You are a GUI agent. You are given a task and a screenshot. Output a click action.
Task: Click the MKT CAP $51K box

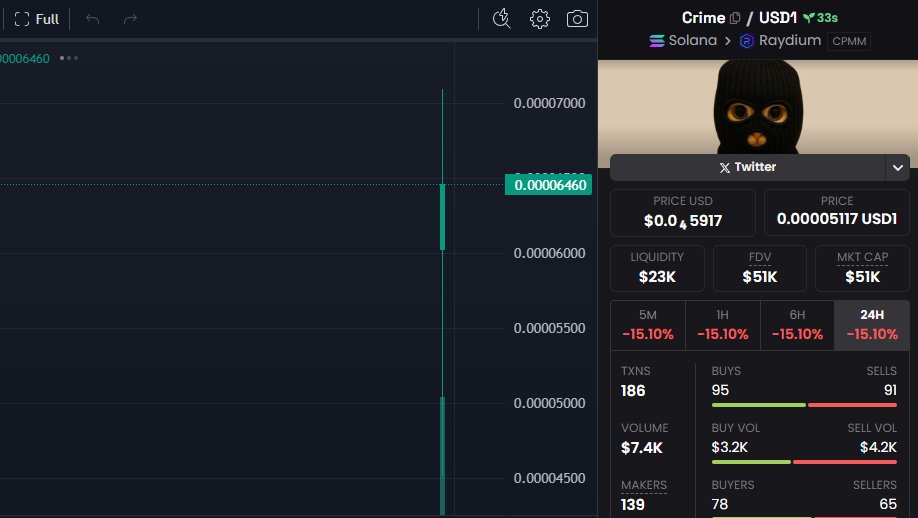(862, 268)
